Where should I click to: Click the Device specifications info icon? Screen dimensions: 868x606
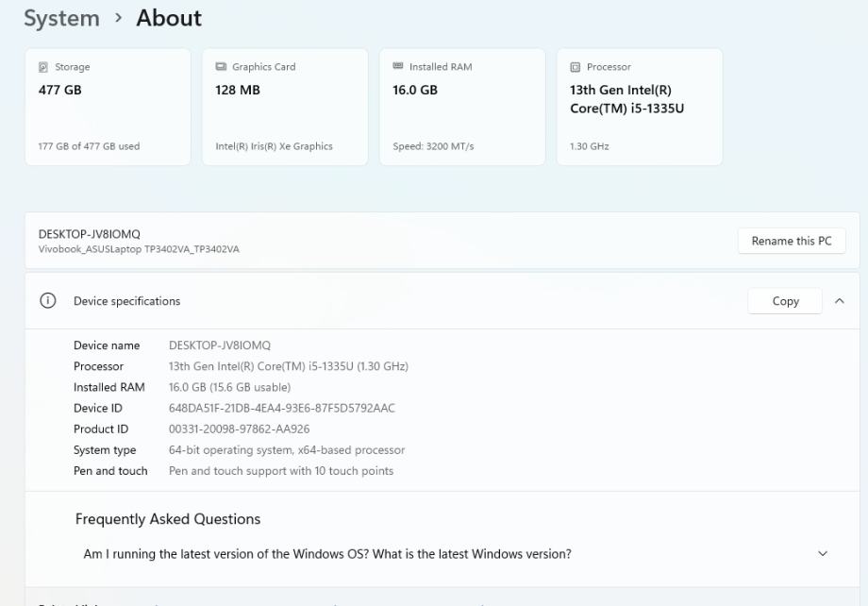(47, 301)
